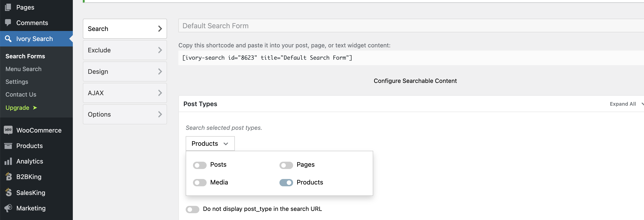Click the Options tab chevron arrow

coord(160,114)
